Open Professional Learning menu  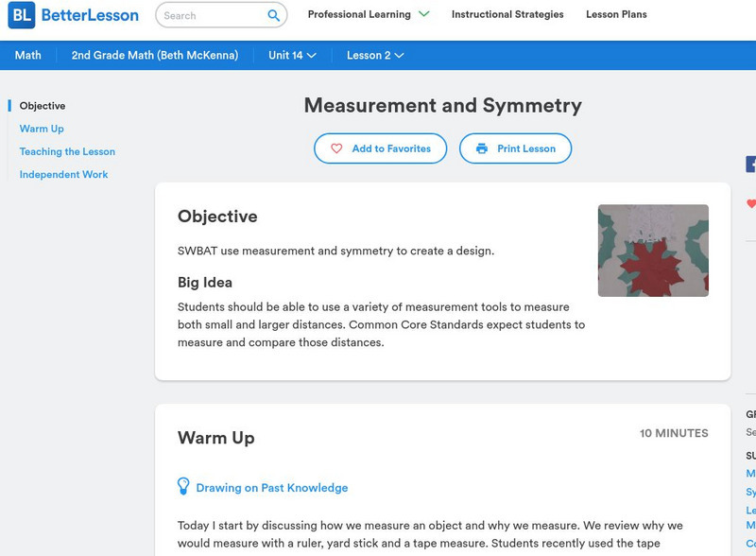point(359,14)
